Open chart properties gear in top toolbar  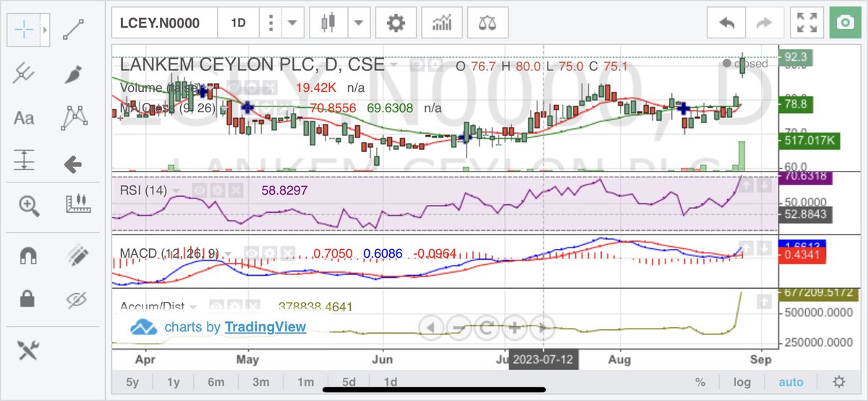pyautogui.click(x=396, y=22)
